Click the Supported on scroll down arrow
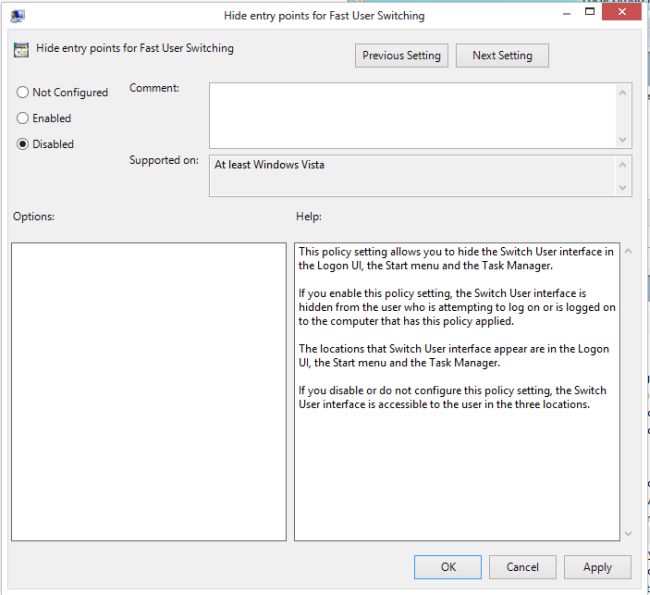The width and height of the screenshot is (650, 595). (622, 187)
